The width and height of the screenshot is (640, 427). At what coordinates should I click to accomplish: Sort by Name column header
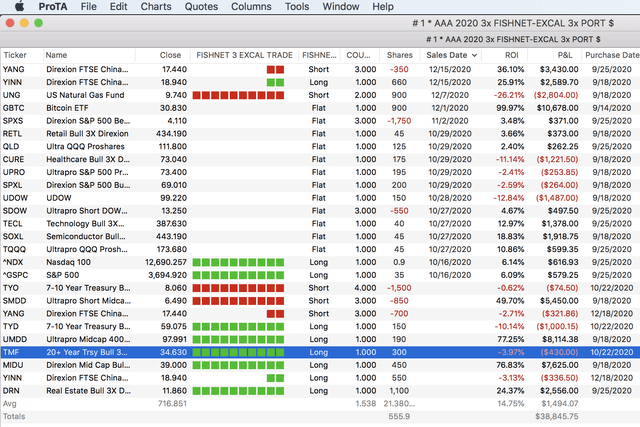(56, 55)
